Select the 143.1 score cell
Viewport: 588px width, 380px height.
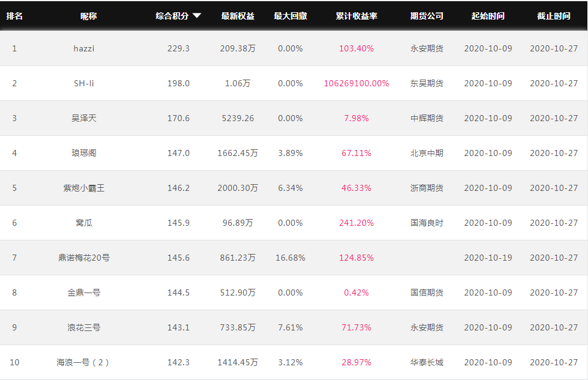coord(179,327)
